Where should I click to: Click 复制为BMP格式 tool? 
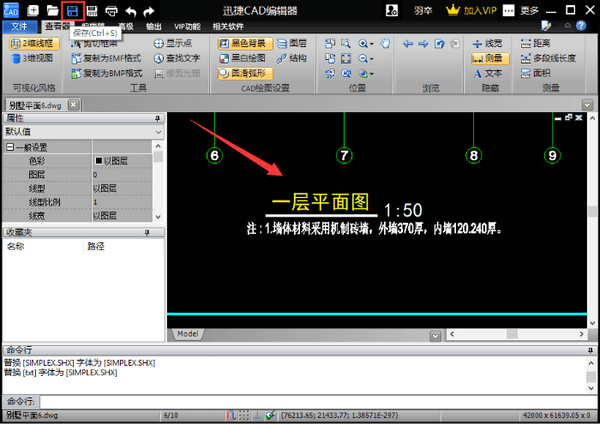[x=106, y=73]
